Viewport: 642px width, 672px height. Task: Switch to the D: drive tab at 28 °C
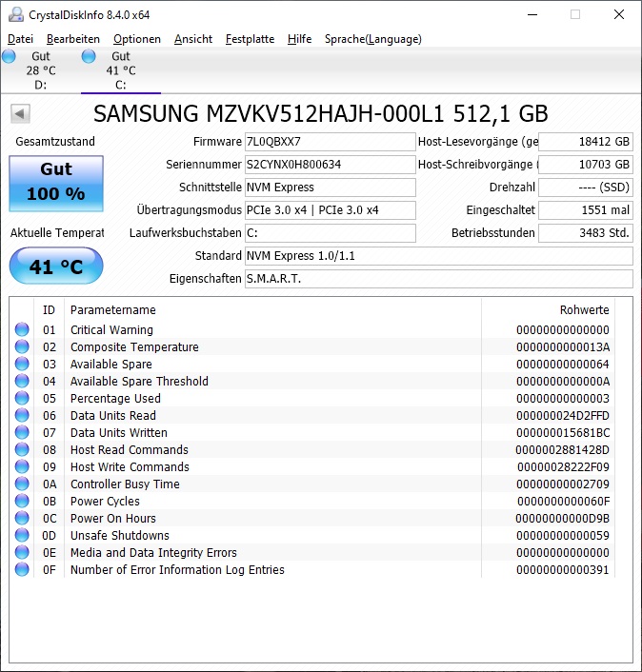pos(40,70)
